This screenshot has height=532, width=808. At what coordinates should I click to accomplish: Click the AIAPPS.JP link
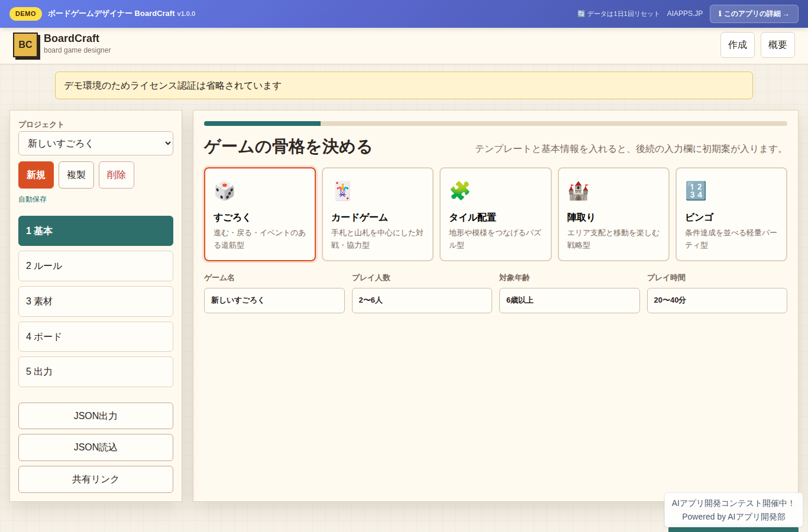click(685, 14)
